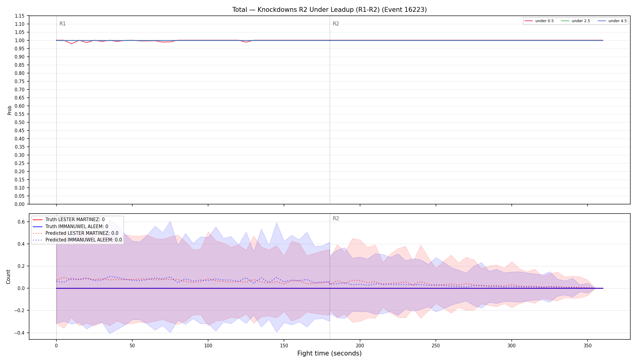Click the 0.6 tick on the Count axis
This screenshot has height=364, width=637.
[x=21, y=222]
